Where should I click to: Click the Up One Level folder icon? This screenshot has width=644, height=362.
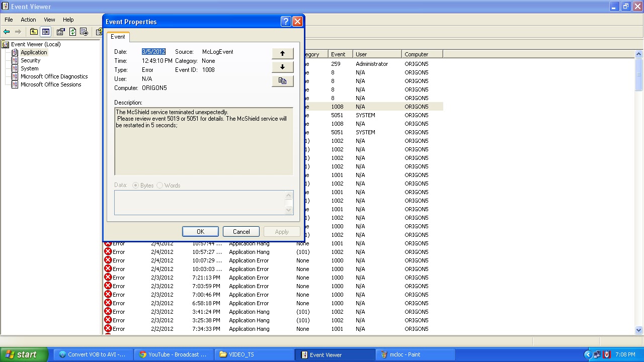pos(34,32)
